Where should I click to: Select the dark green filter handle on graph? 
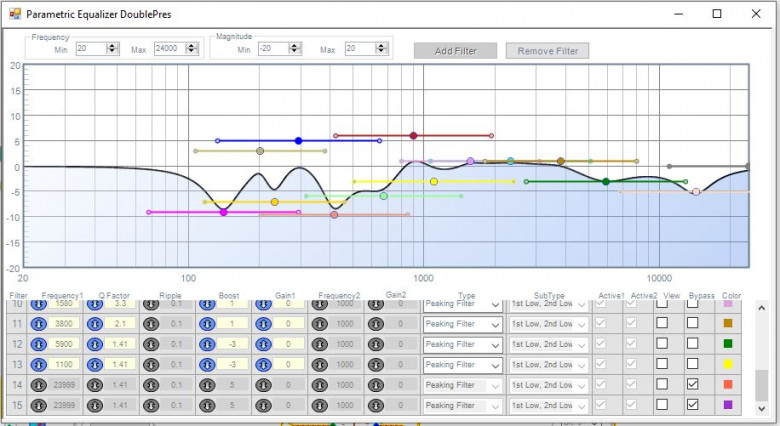pyautogui.click(x=606, y=182)
